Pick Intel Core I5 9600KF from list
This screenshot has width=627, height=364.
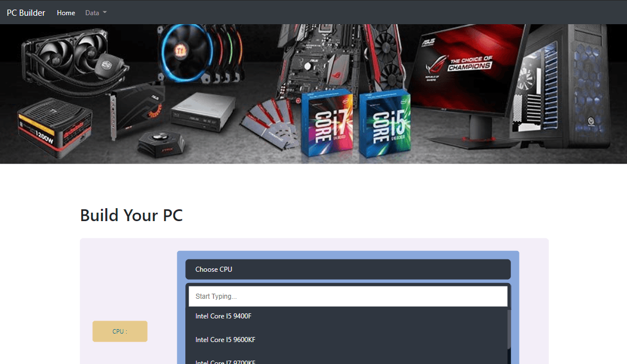225,340
